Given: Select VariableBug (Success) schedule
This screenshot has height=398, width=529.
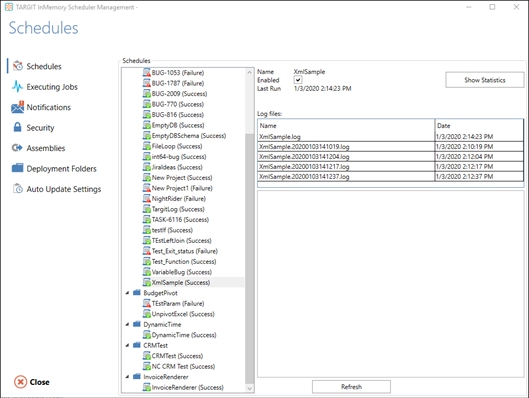Looking at the screenshot, I should point(182,272).
